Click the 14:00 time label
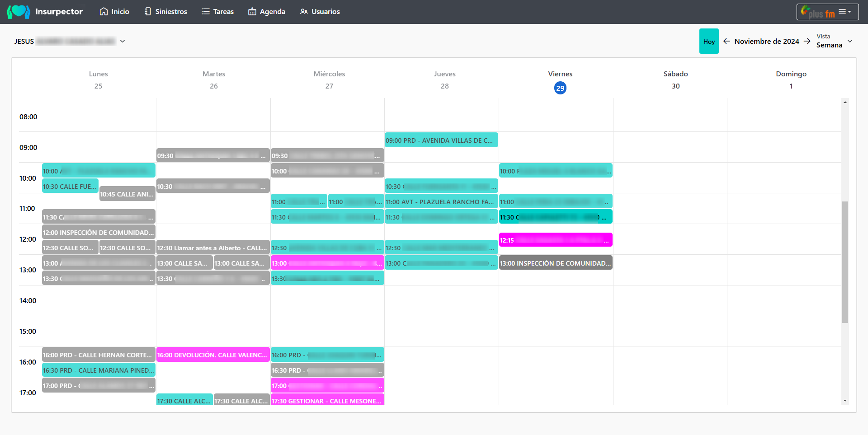Image resolution: width=868 pixels, height=435 pixels. (x=28, y=300)
